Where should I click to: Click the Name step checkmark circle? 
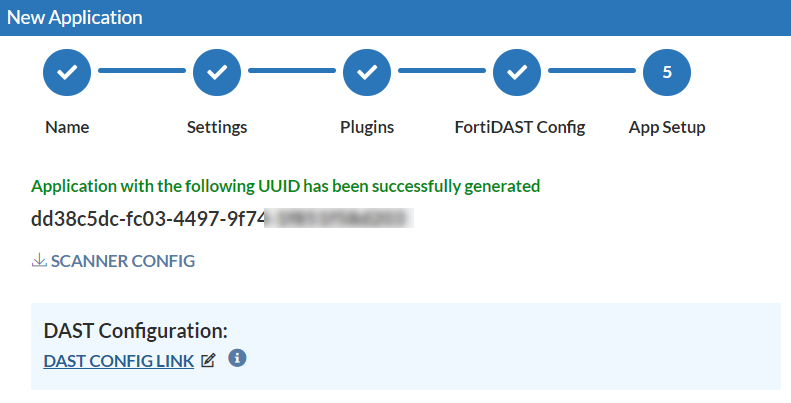pyautogui.click(x=67, y=73)
